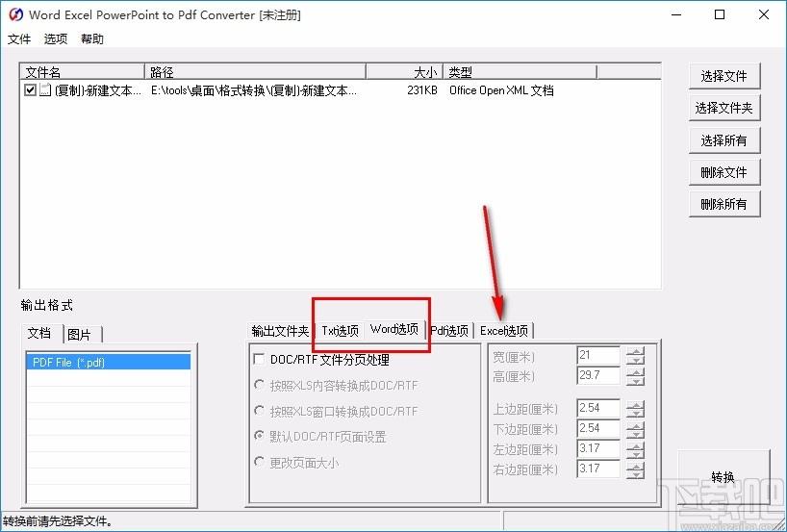Start conversion with the 转换 button
This screenshot has height=532, width=787.
724,477
